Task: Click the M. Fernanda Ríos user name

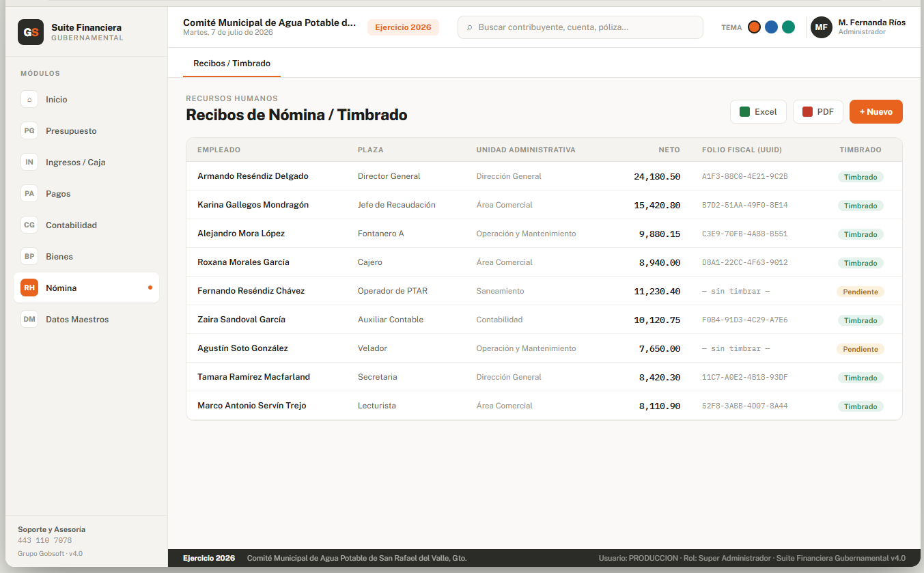Action: [x=872, y=23]
